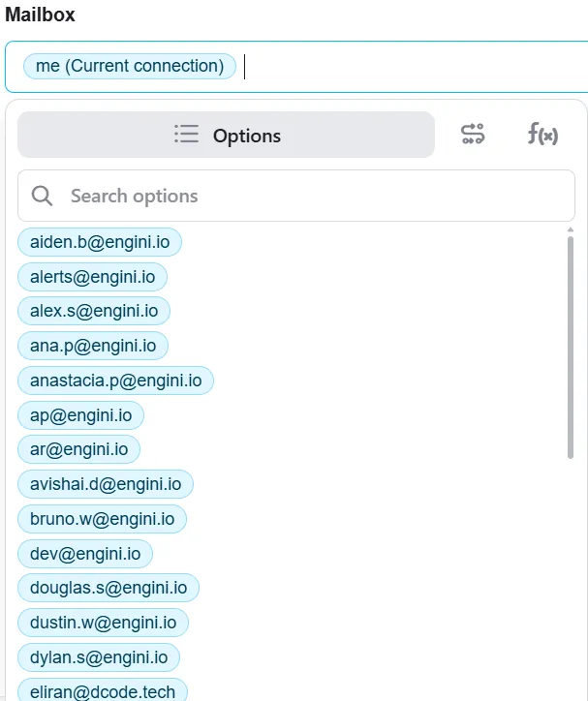Select the me (Current connection) chip
Image resolution: width=588 pixels, height=701 pixels.
click(x=130, y=66)
